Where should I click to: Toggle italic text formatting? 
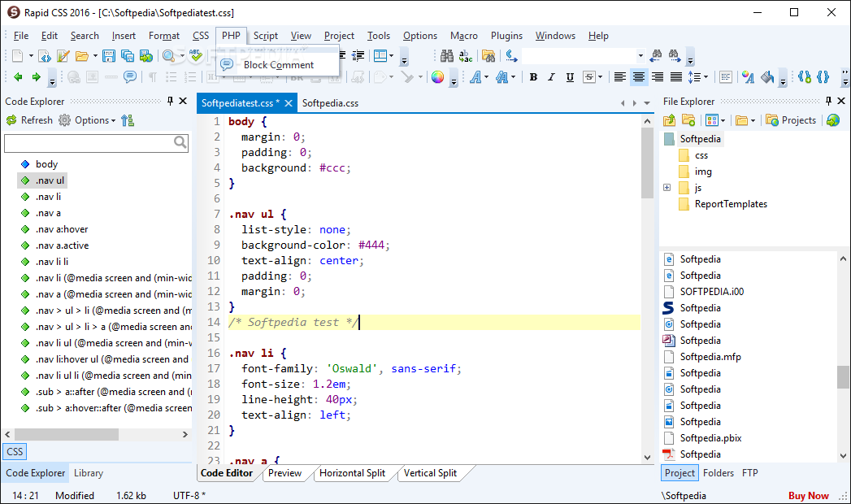pos(552,77)
